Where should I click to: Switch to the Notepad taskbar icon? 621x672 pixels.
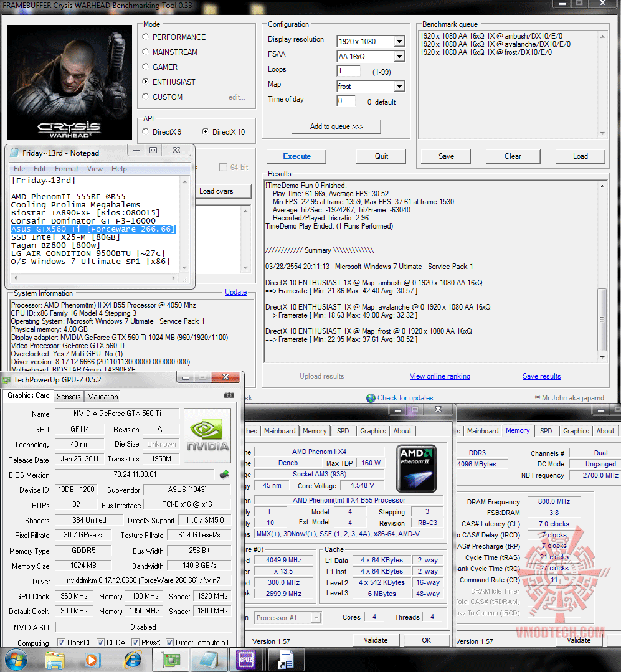click(209, 660)
